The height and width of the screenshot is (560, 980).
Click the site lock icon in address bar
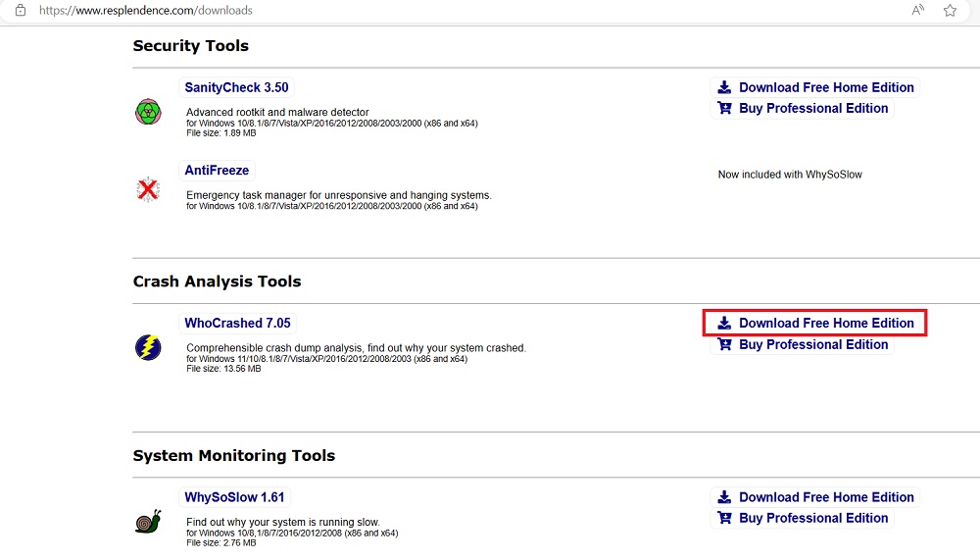(x=21, y=10)
